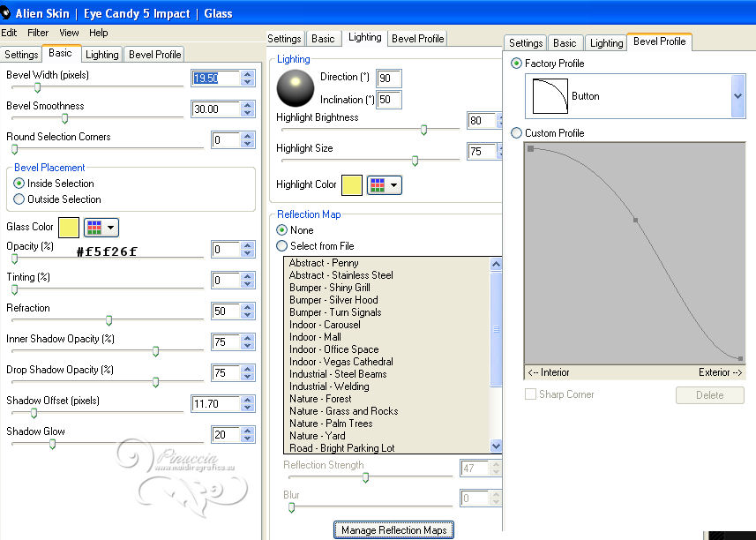Click the middle control point on the bevel profile curve
Viewport: 756px width, 540px height.
636,221
